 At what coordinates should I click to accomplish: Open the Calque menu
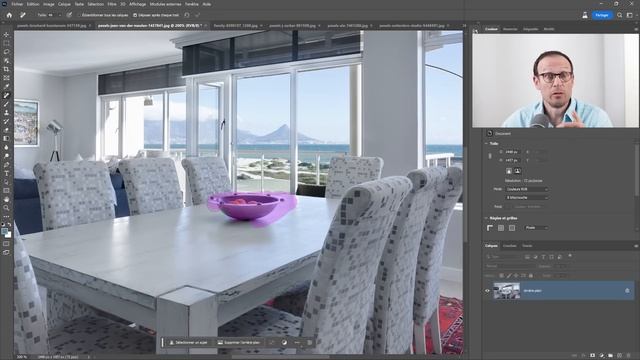(64, 4)
